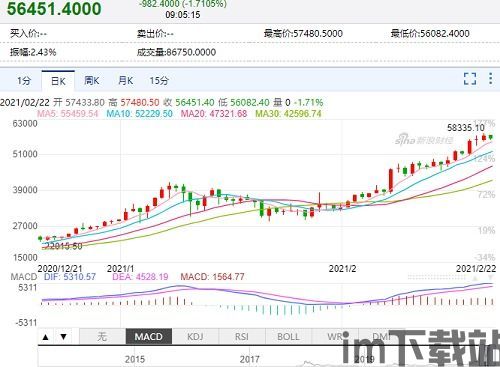
Task: Click the MA30: 42596.74 label
Action: tap(288, 114)
